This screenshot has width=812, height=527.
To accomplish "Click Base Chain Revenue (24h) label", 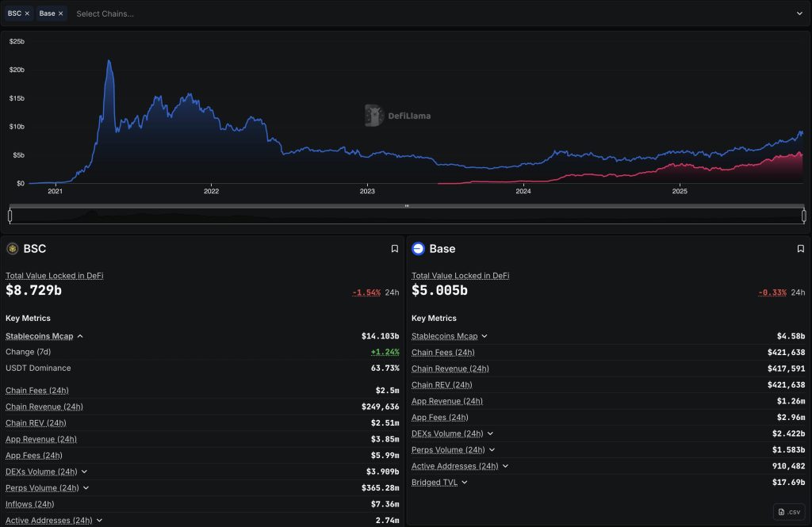I will click(450, 369).
